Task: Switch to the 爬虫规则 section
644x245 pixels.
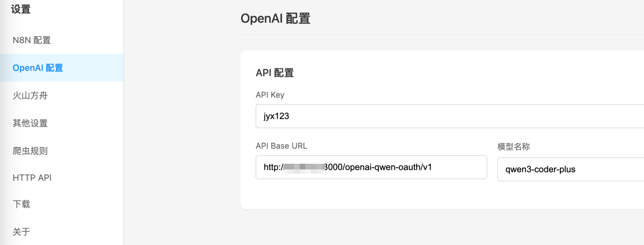Action: (30, 151)
